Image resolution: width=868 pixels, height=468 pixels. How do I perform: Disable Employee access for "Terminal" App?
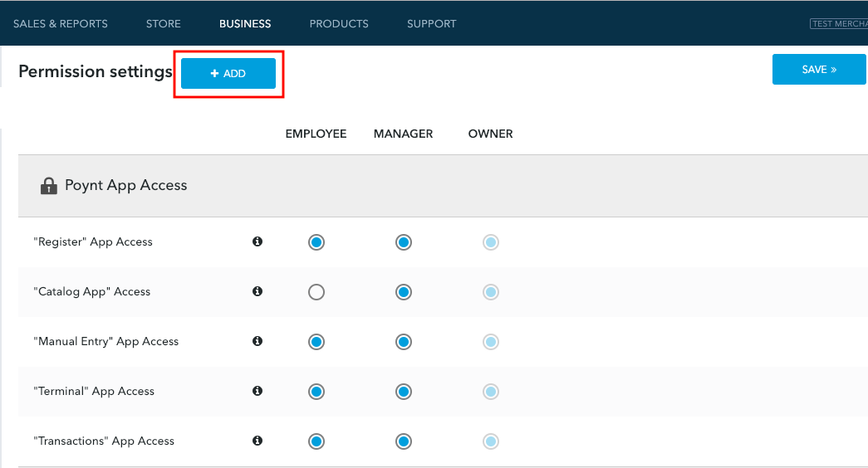(x=316, y=392)
